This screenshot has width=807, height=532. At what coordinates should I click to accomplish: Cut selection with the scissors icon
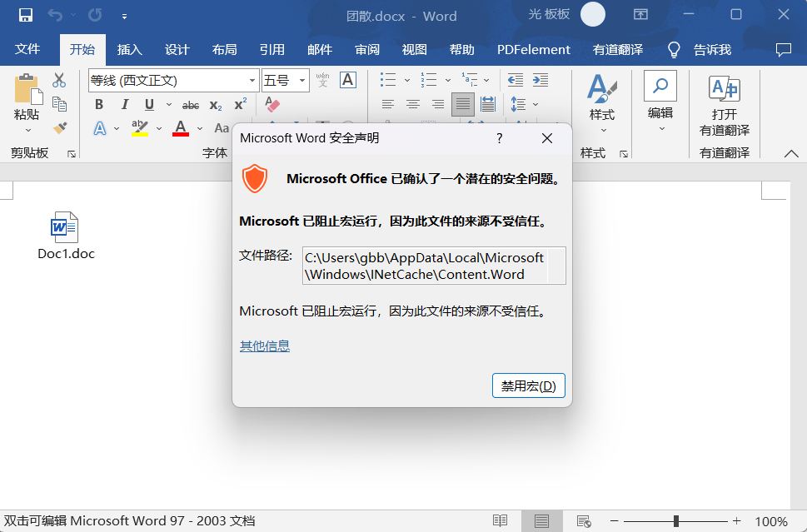(59, 80)
